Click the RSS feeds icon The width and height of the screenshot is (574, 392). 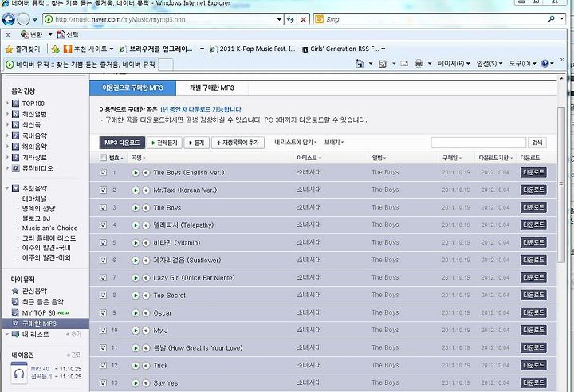click(x=382, y=64)
